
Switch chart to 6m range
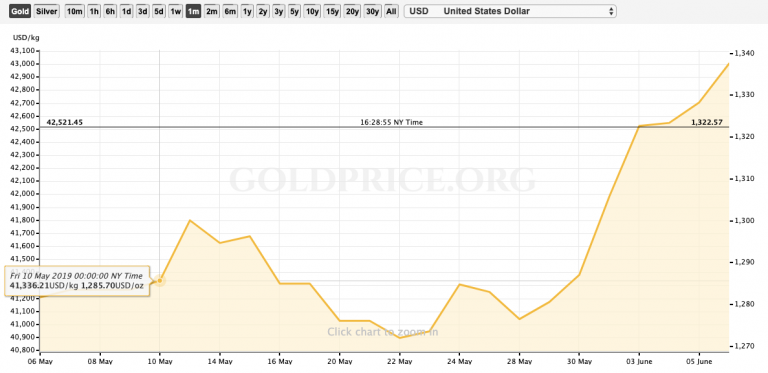pyautogui.click(x=230, y=11)
